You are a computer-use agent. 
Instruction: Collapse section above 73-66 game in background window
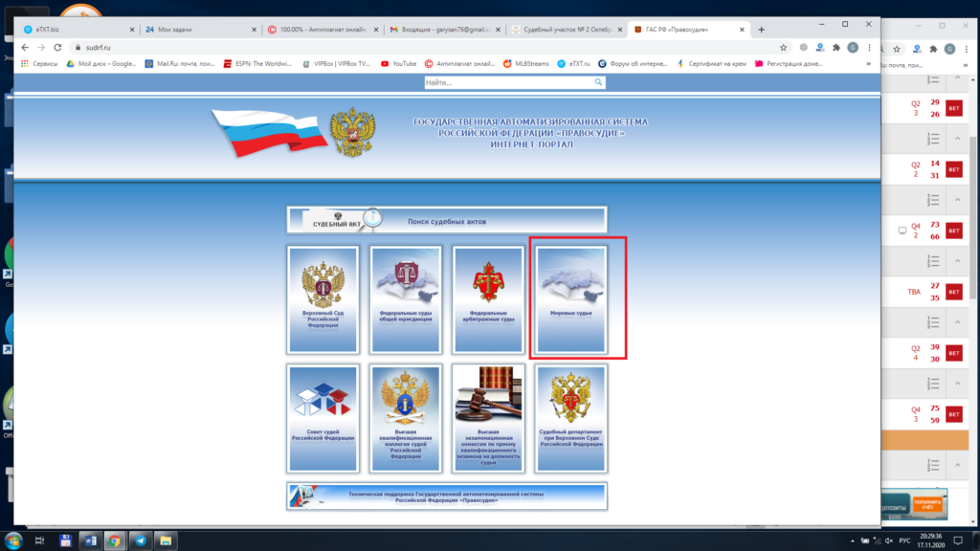click(957, 199)
